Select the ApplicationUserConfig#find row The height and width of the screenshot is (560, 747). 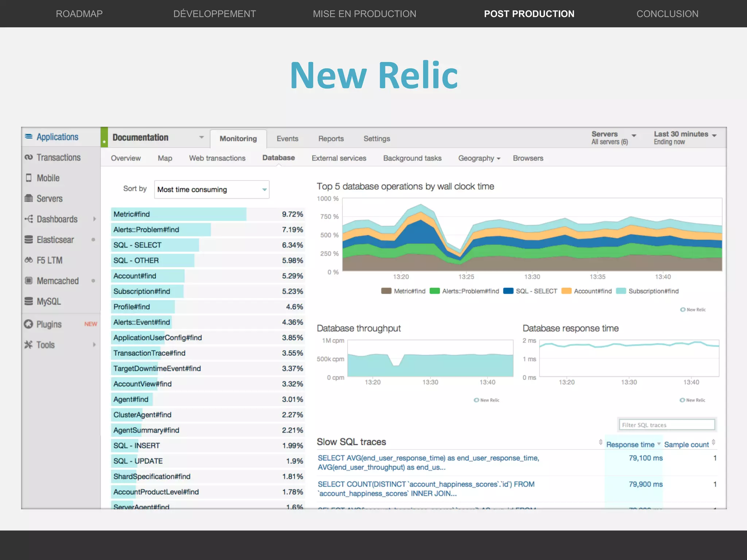pyautogui.click(x=208, y=338)
